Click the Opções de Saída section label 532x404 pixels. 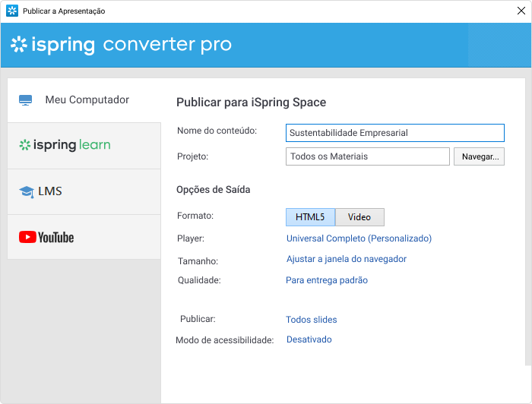pyautogui.click(x=213, y=189)
